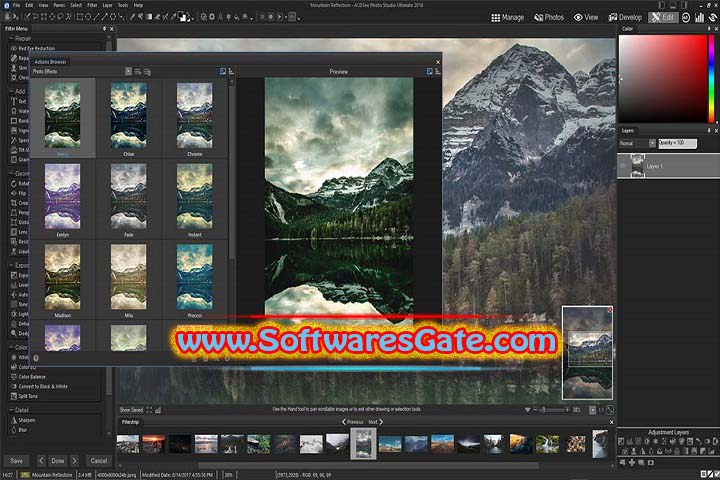Open Red Eye Reduction filter
Screen dimensions: 720x480
point(33,48)
